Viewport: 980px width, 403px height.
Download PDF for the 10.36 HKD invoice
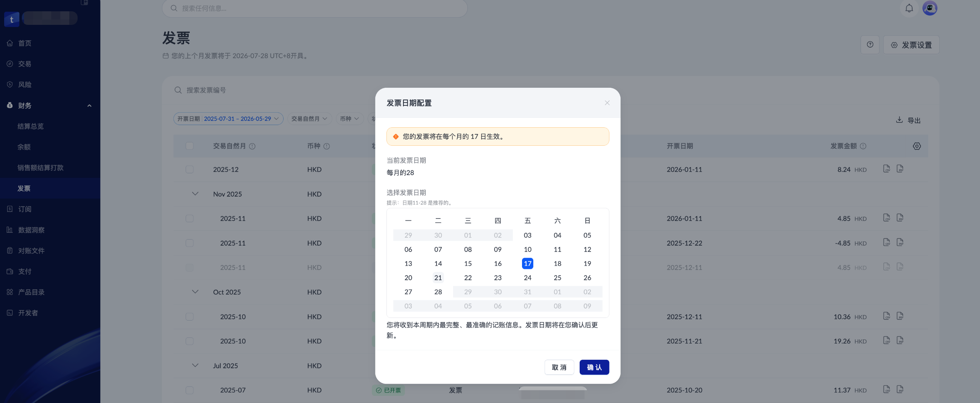coord(900,316)
